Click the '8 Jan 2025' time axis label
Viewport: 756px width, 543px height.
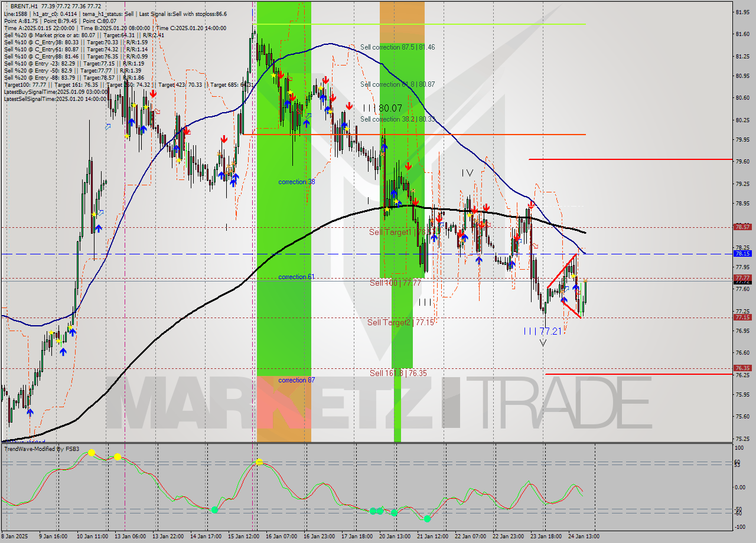click(x=14, y=537)
